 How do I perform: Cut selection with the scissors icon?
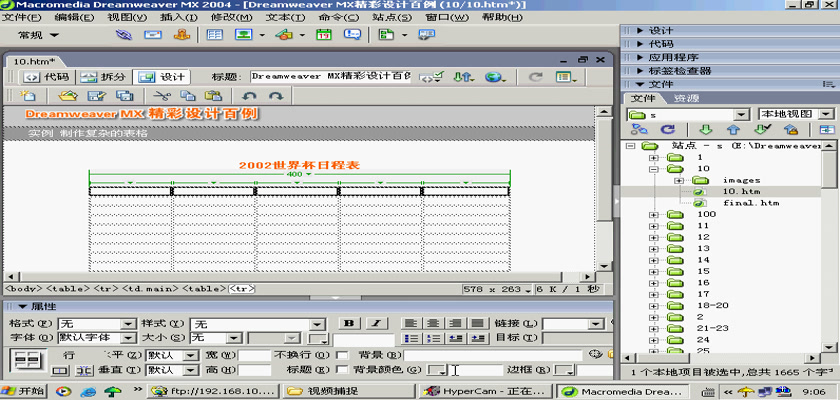pos(161,96)
